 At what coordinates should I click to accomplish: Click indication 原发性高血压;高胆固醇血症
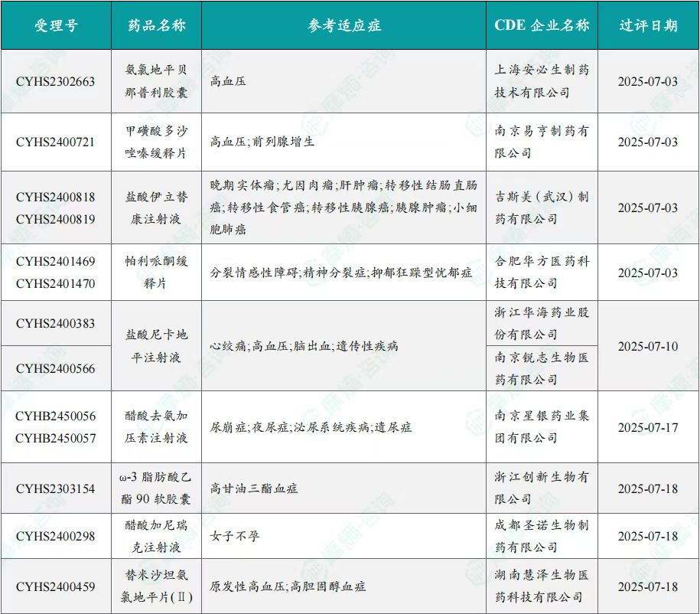coord(288,586)
